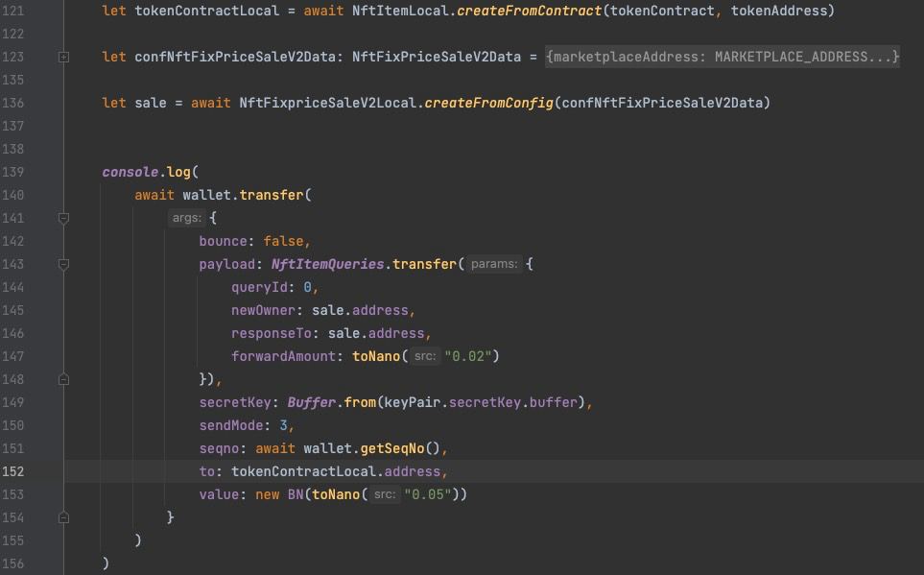The width and height of the screenshot is (924, 575).
Task: Click the false value on line 142
Action: (283, 241)
